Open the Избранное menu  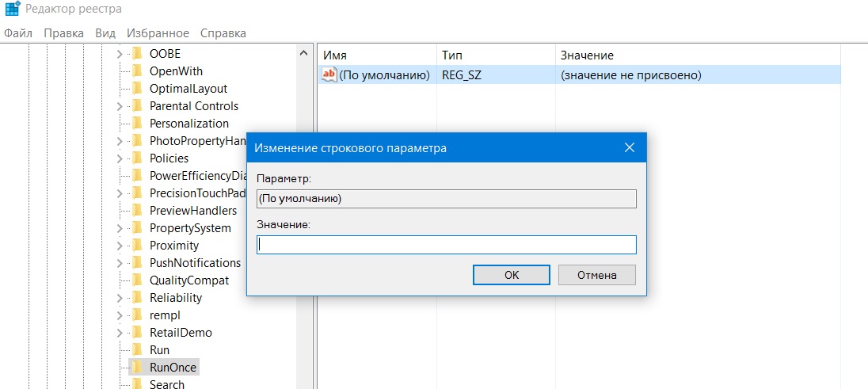[x=158, y=33]
